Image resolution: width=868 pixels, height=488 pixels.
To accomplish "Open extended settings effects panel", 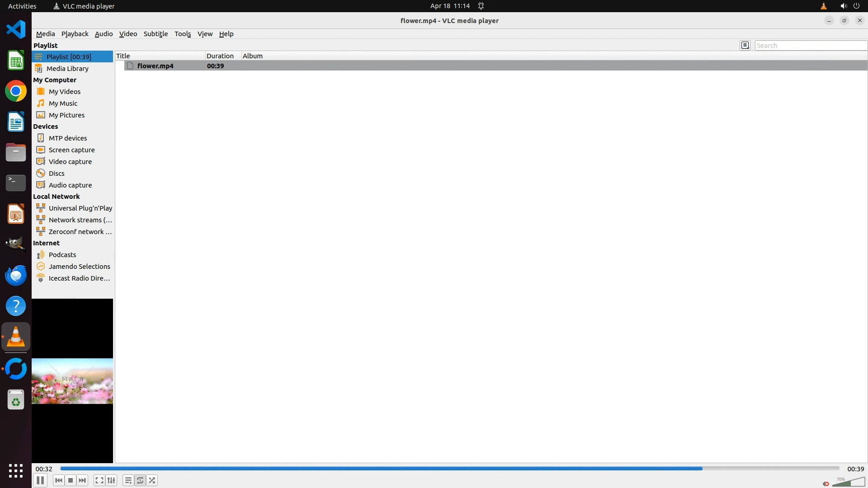I will coord(111,480).
